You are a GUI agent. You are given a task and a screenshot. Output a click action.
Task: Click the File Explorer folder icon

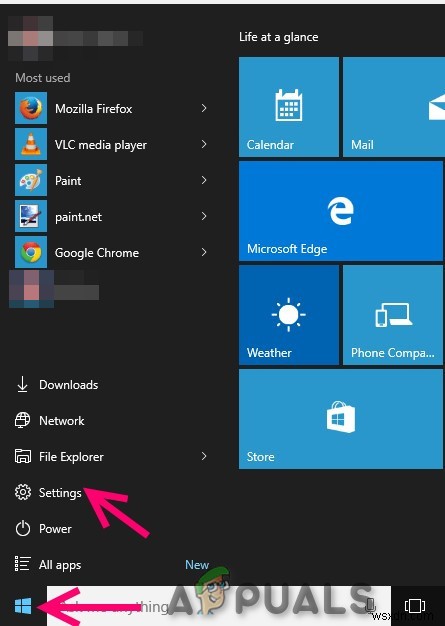(23, 456)
